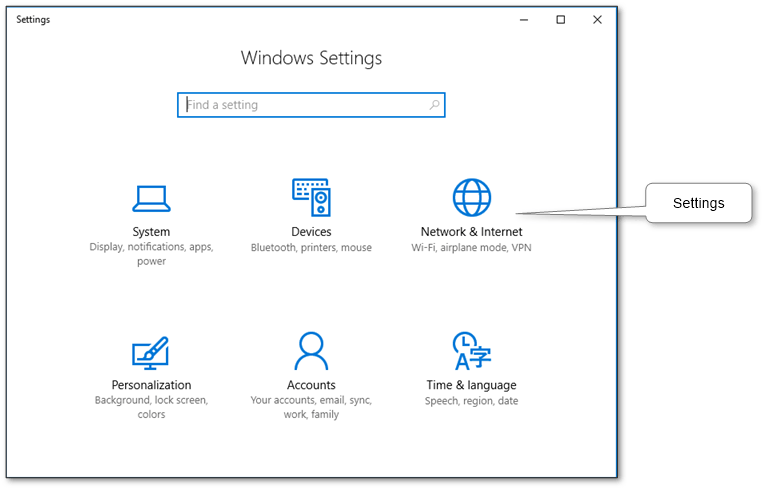Open the "Time & language" title
This screenshot has height=490, width=764.
(471, 385)
